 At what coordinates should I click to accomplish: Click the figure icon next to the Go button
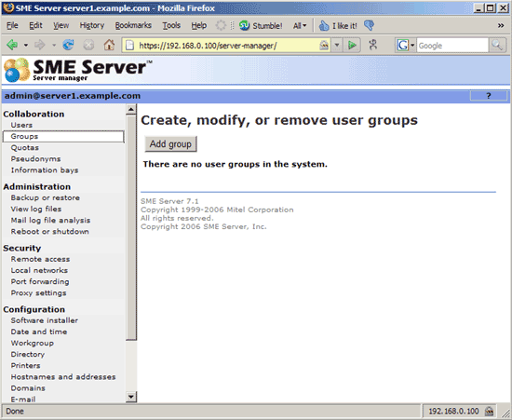[x=373, y=45]
